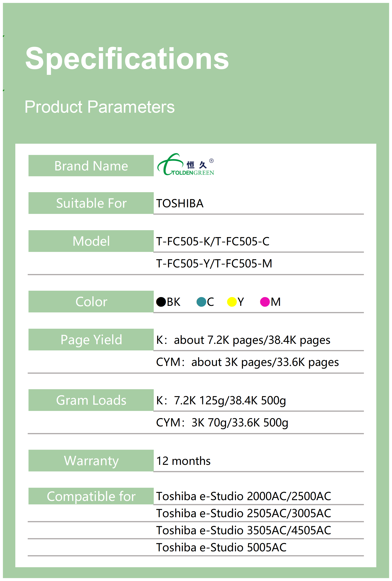Click the Gram Loads label
This screenshot has width=392, height=581.
pos(91,400)
